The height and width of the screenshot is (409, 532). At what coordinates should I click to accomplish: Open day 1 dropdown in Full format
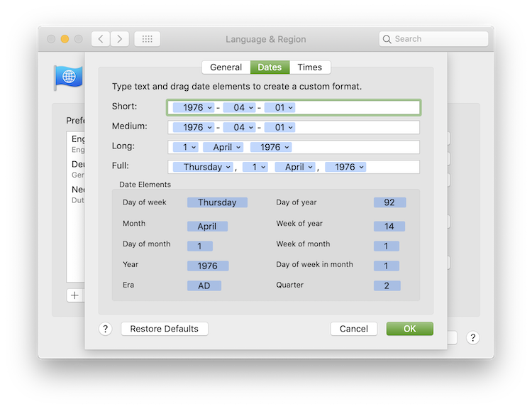click(255, 167)
